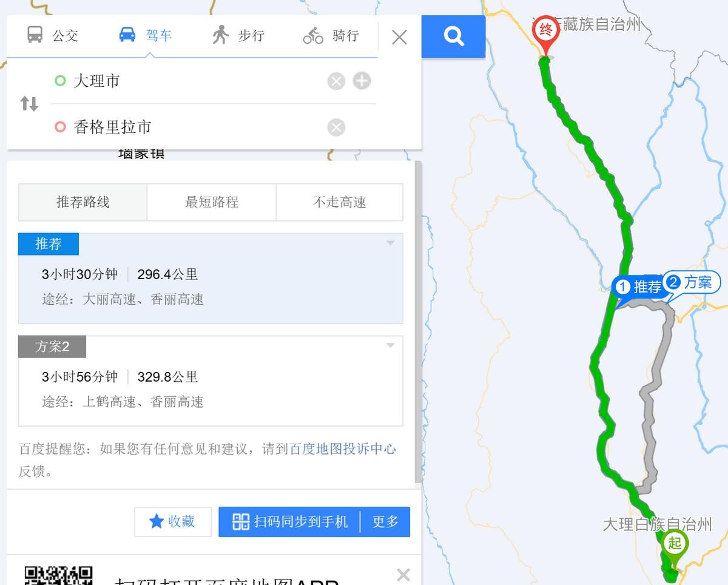728x585 pixels.
Task: Clear the 大理市 origin field
Action: (x=336, y=81)
